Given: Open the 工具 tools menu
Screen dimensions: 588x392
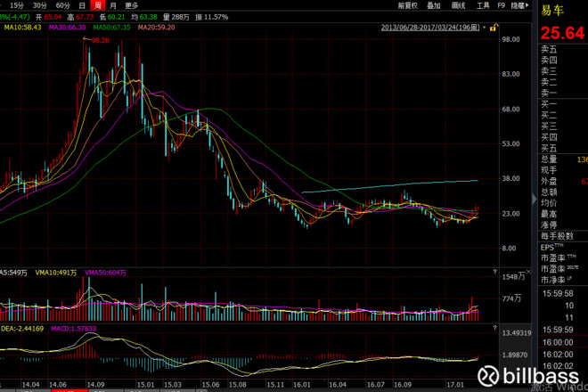Looking at the screenshot, I should [x=484, y=4].
